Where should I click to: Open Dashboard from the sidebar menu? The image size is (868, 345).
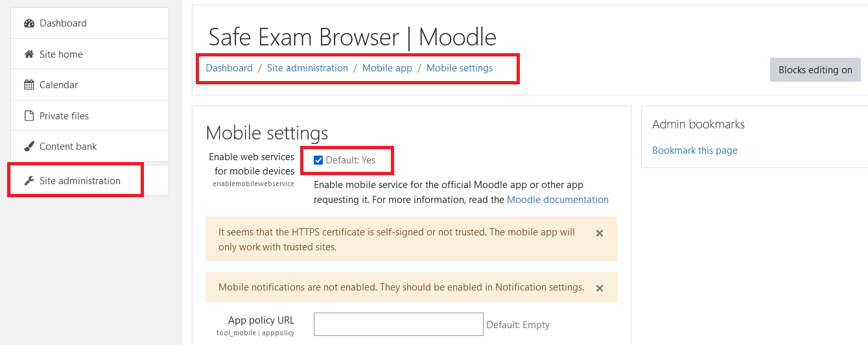63,23
